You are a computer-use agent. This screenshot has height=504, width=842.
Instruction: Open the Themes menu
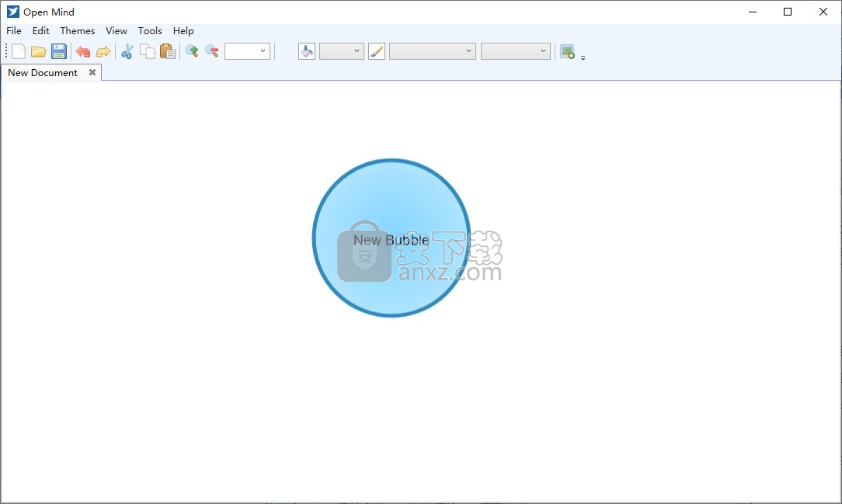(x=78, y=30)
